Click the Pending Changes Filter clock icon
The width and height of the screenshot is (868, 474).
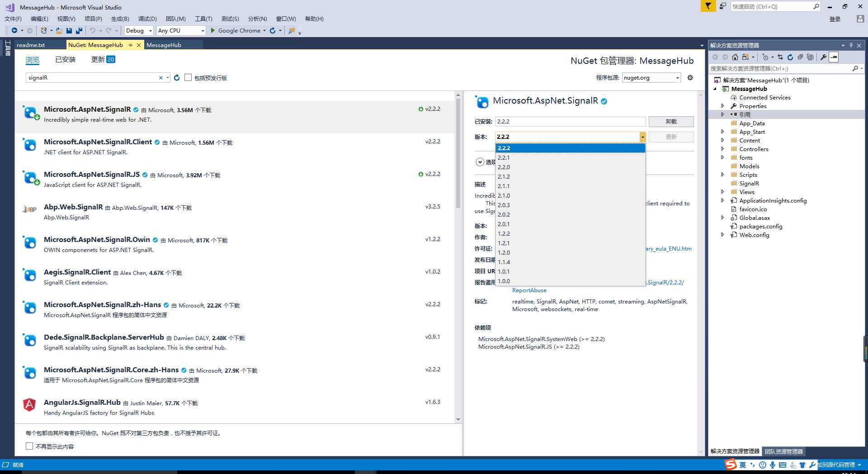[x=765, y=57]
